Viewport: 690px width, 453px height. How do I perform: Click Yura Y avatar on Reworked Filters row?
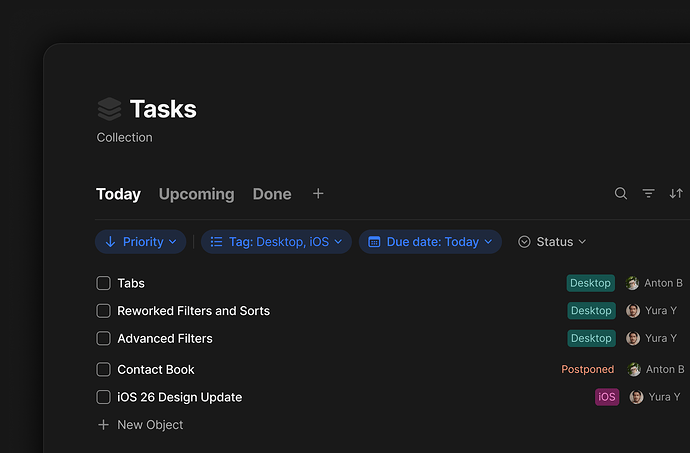pos(633,311)
